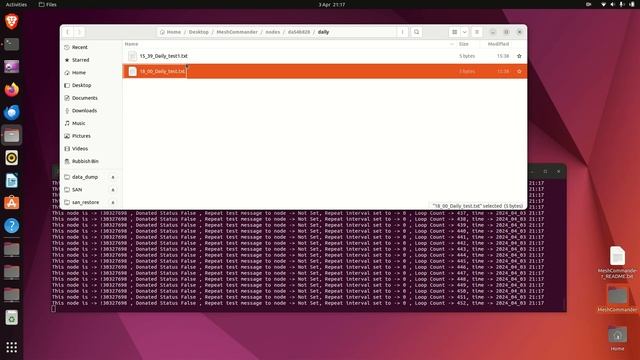Navigate to nodes in path bar

click(x=273, y=32)
